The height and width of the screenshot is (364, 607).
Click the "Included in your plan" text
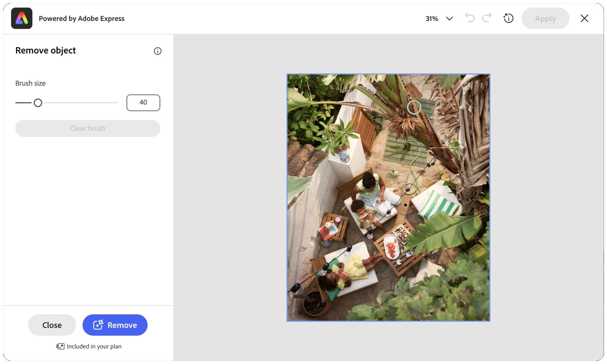coord(94,346)
